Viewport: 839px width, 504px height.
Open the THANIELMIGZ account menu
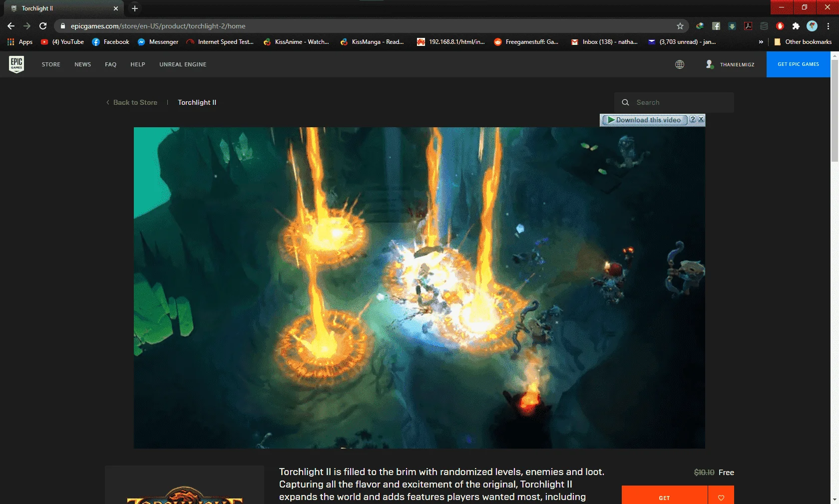tap(730, 64)
